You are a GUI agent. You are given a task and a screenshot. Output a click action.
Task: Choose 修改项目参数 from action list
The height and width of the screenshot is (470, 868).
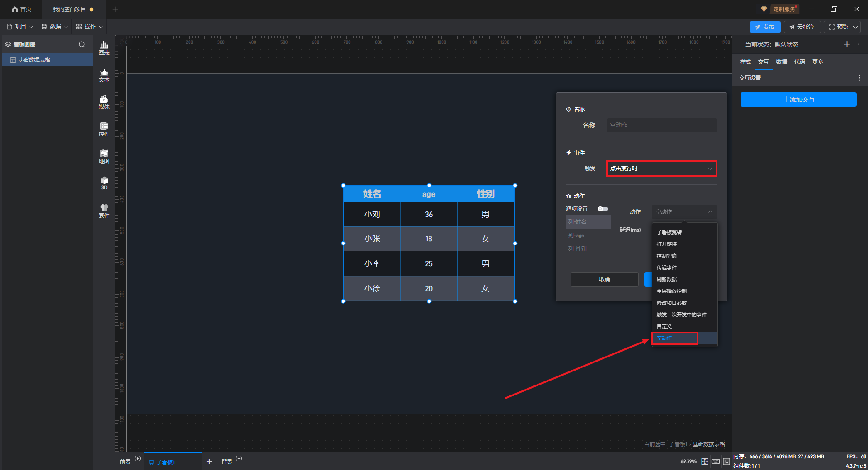(684, 303)
